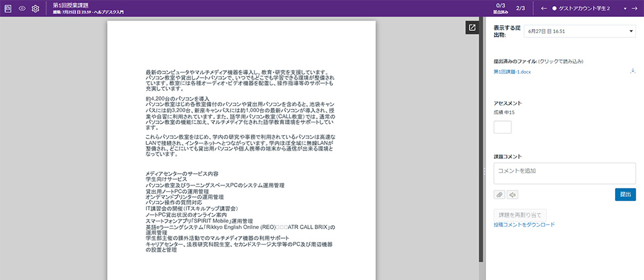
Task: Focus the コメントを追加 comment text box
Action: (564, 174)
